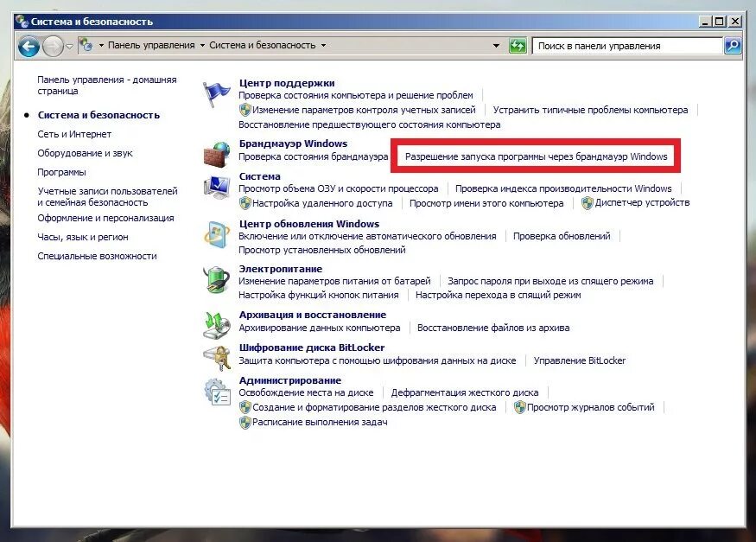756x542 pixels.
Task: Click Настройка удаленного доступа
Action: click(322, 203)
